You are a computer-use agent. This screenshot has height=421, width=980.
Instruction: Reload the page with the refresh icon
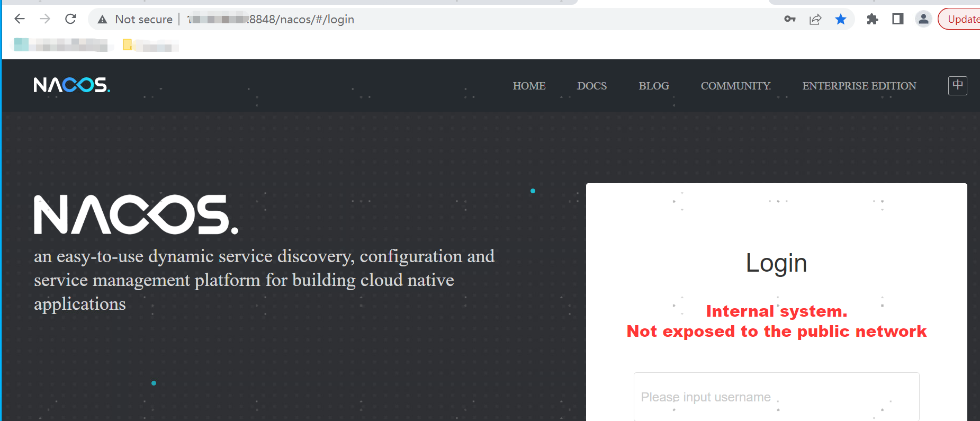[70, 19]
